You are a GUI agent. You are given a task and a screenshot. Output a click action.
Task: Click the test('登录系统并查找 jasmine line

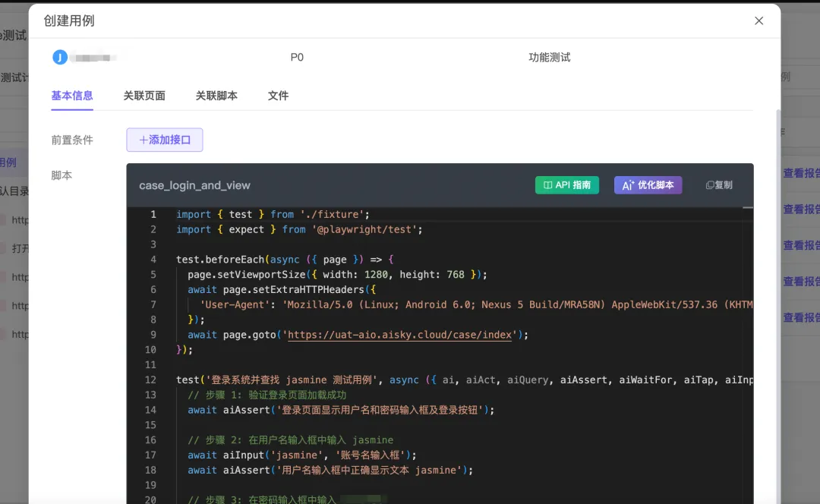tap(465, 380)
